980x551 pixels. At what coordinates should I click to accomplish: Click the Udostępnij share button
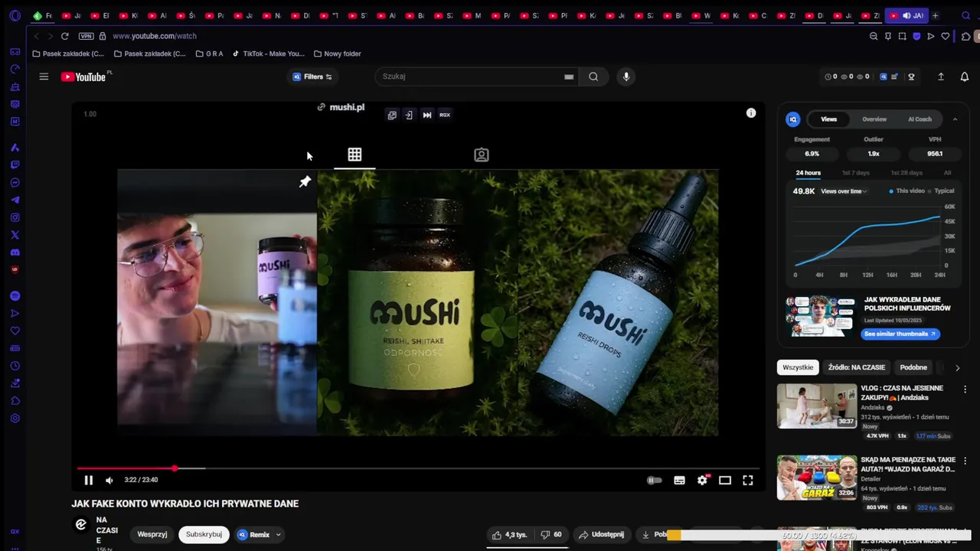601,534
